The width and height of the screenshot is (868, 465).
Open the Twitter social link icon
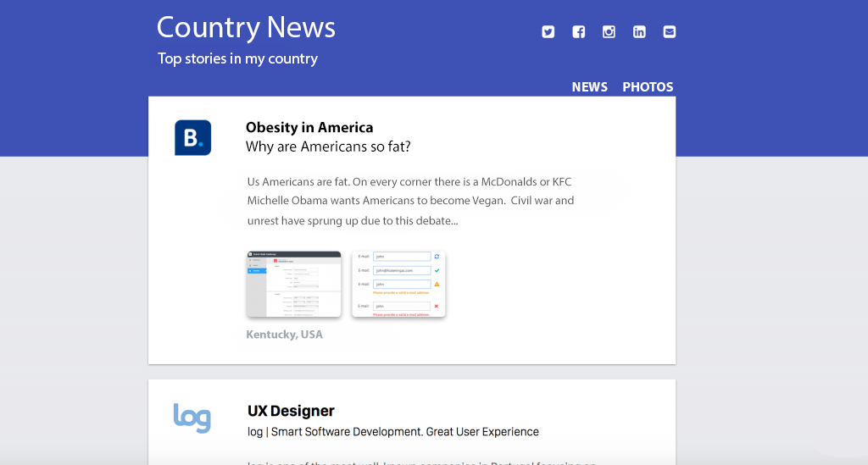click(x=548, y=32)
